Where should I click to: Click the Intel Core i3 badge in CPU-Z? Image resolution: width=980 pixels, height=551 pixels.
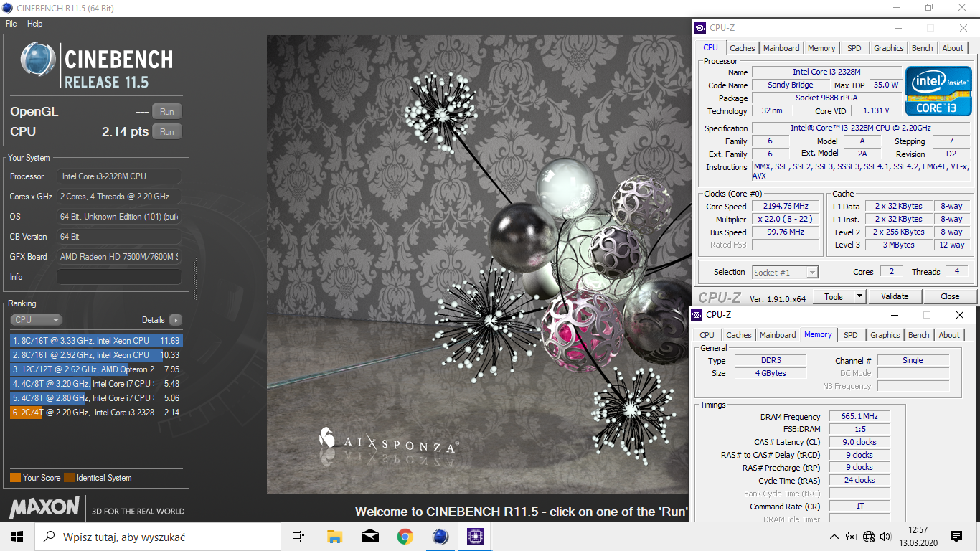click(938, 91)
